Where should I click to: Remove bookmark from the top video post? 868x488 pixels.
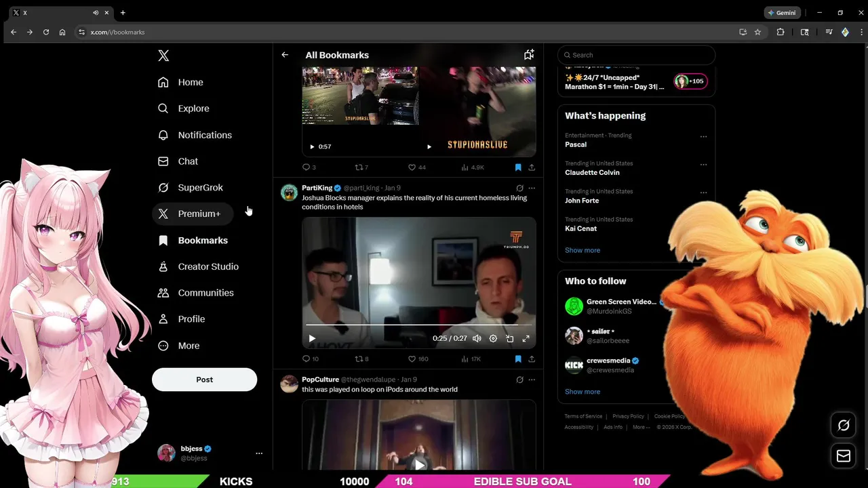(518, 167)
